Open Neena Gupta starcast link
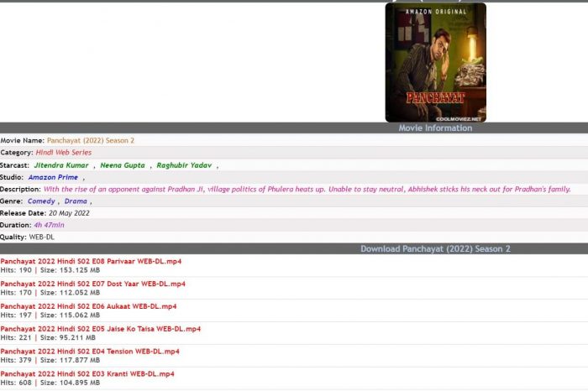 (123, 165)
